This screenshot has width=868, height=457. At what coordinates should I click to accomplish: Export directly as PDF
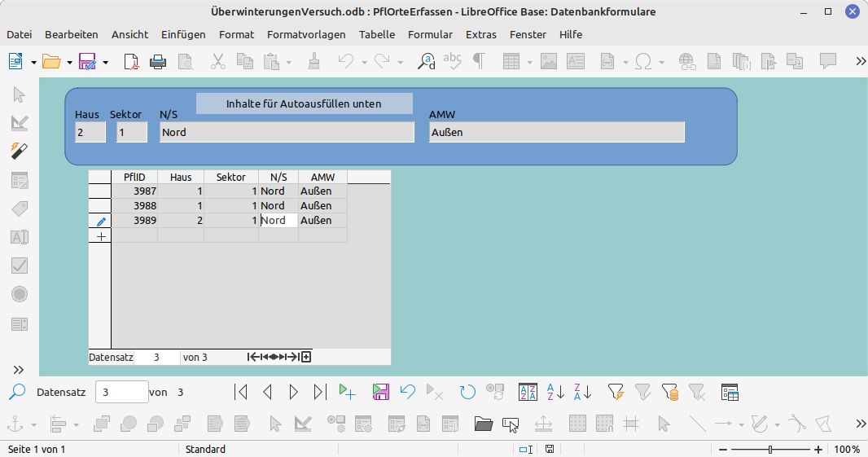point(131,61)
